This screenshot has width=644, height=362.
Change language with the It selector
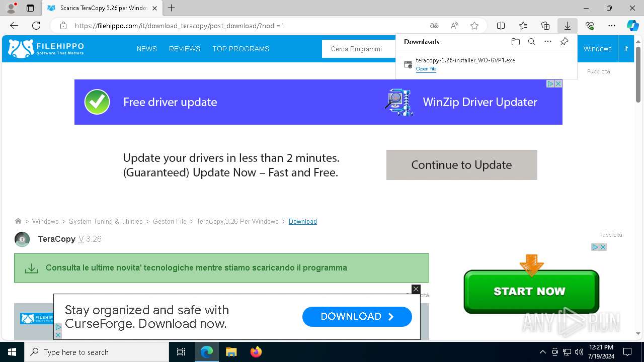(626, 49)
